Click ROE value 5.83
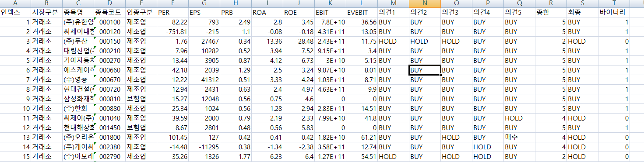 click(299, 128)
